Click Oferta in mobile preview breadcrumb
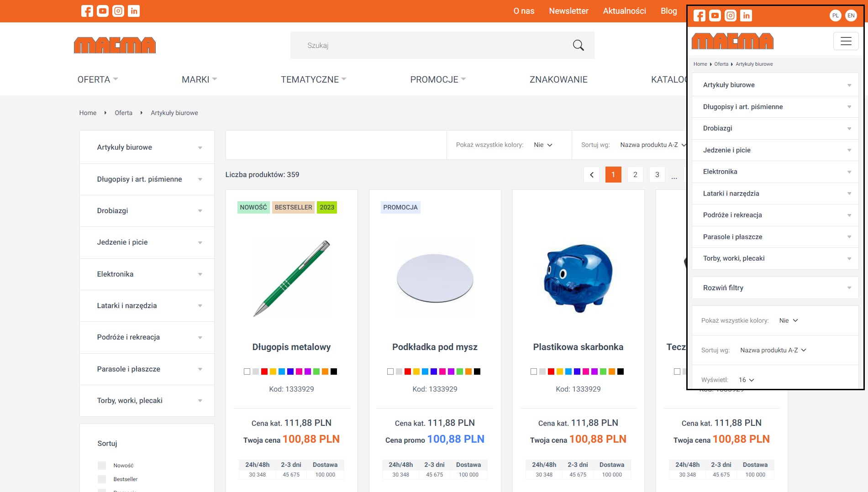The height and width of the screenshot is (492, 868). click(721, 64)
